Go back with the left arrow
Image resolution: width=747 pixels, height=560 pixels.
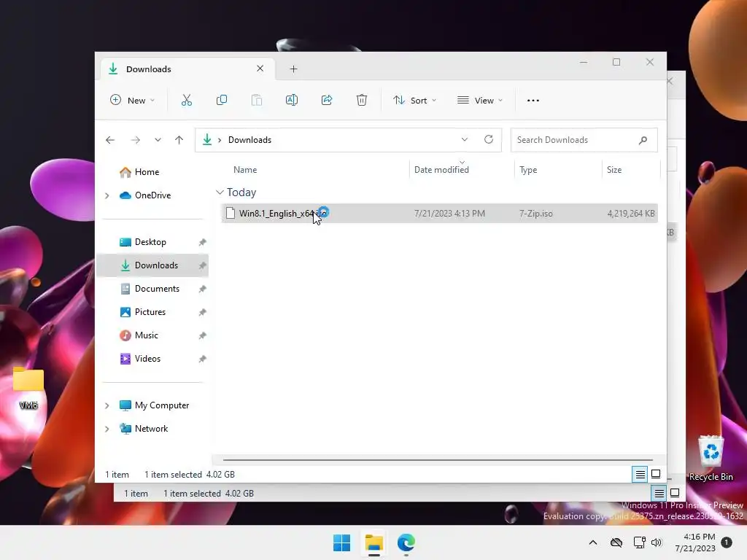click(x=110, y=140)
